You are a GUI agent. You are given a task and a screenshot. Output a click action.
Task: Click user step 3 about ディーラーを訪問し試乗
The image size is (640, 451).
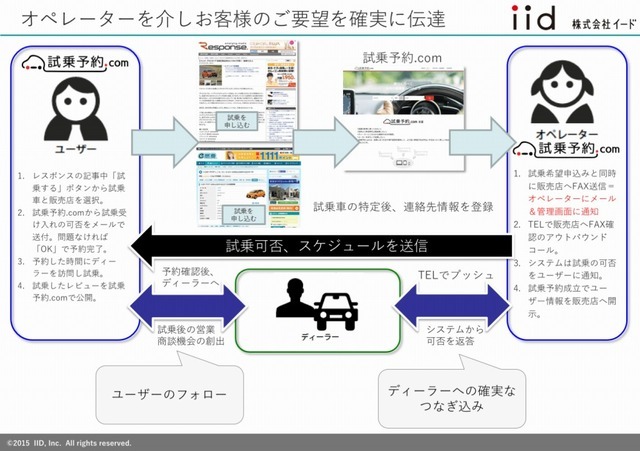[x=68, y=267]
